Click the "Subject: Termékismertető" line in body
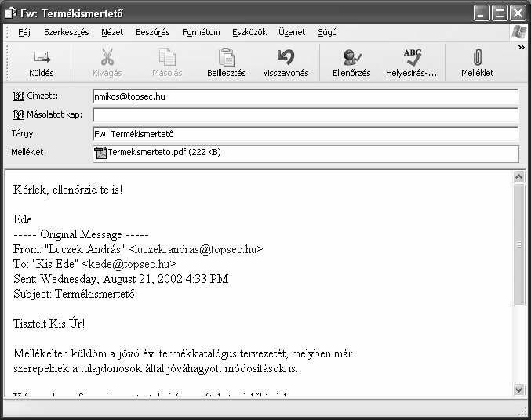 74,294
